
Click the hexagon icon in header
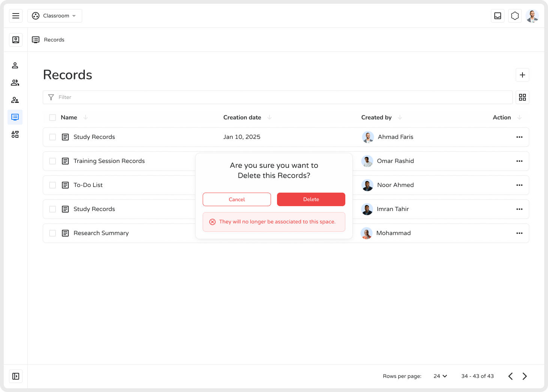[x=515, y=16]
